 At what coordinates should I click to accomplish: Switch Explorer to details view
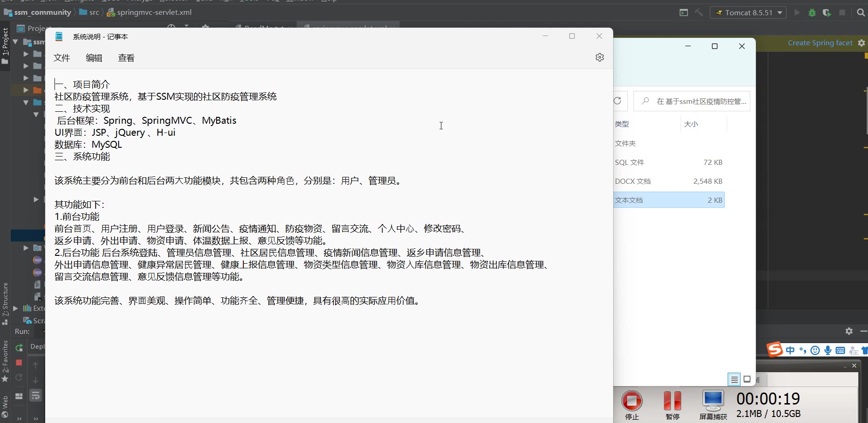click(734, 380)
